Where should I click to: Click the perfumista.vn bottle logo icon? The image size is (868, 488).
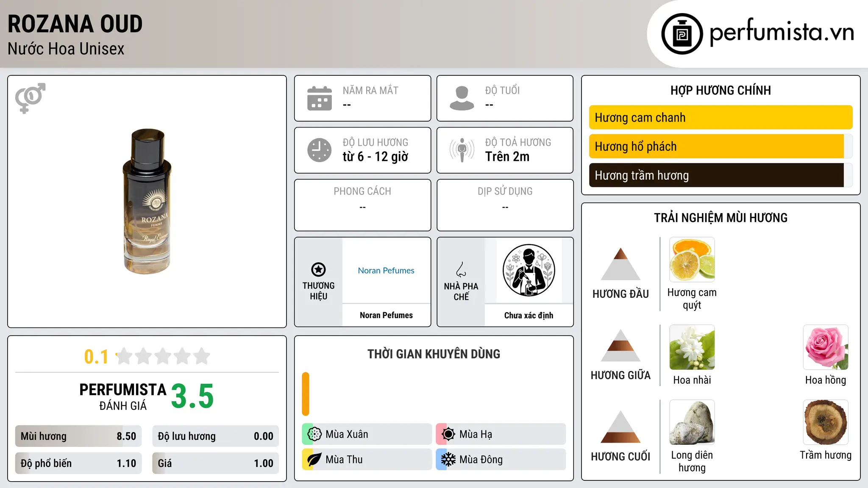point(682,34)
